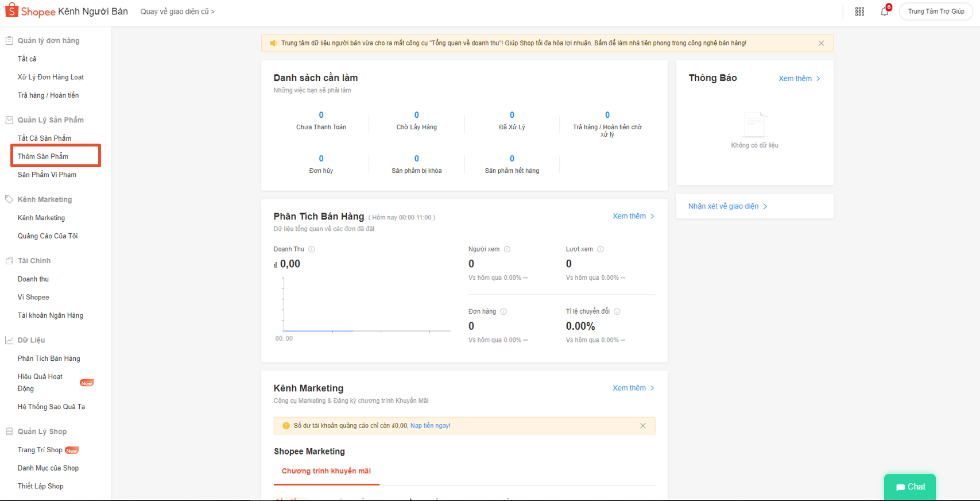This screenshot has height=501, width=980.
Task: Open Nhận xét về giao diện link
Action: 727,206
